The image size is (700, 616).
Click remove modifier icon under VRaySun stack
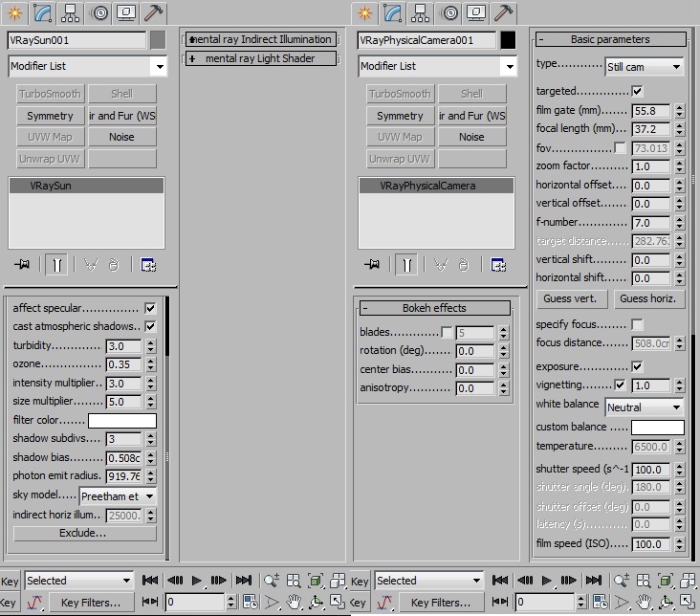[x=114, y=265]
